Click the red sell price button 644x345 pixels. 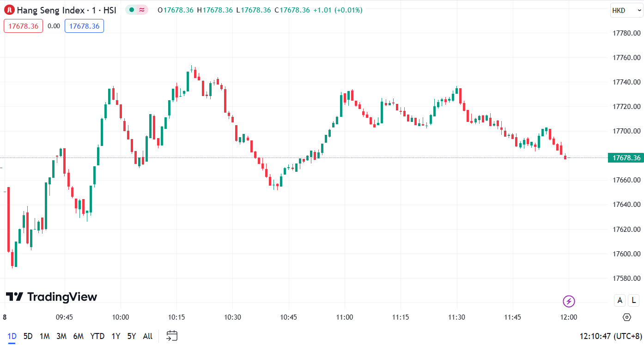[23, 26]
